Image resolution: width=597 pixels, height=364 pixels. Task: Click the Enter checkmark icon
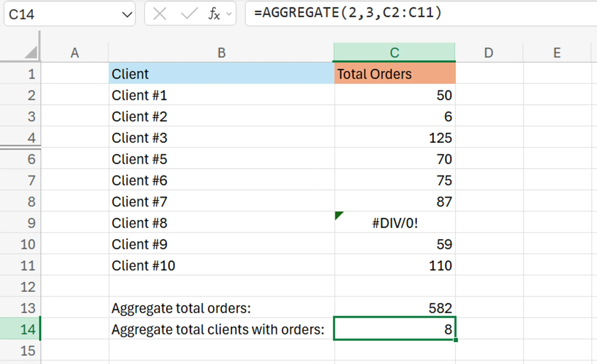click(189, 14)
